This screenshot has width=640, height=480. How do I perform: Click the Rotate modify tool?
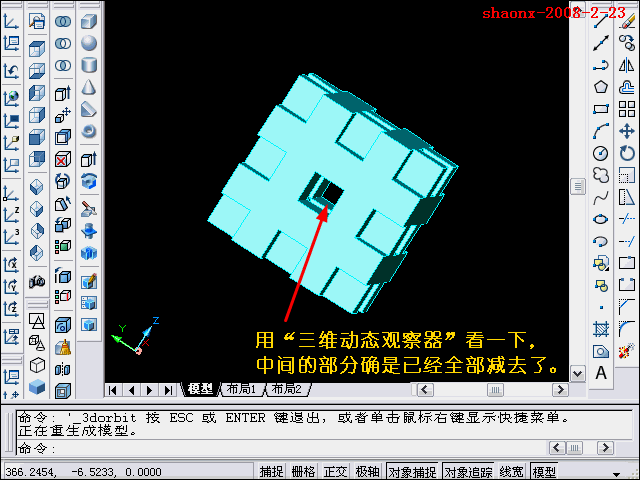pos(627,153)
